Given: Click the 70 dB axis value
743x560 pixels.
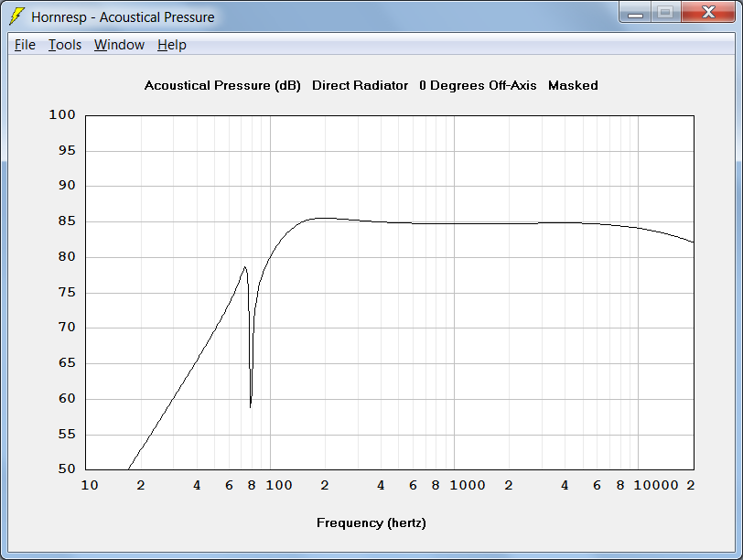Looking at the screenshot, I should (x=67, y=327).
